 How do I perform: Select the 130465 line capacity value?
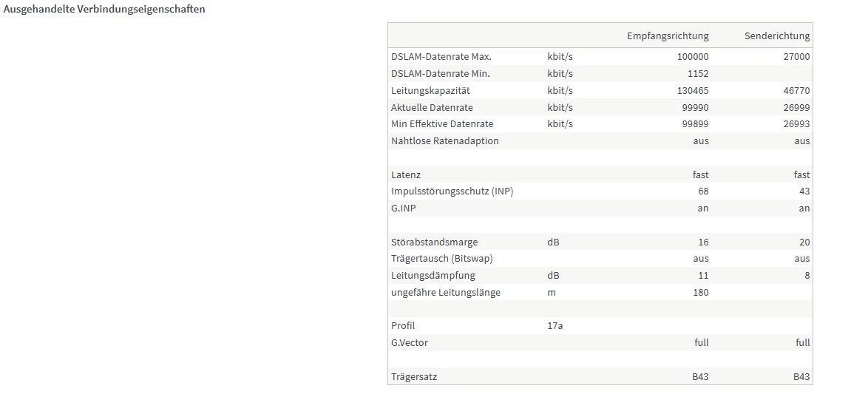tap(692, 90)
